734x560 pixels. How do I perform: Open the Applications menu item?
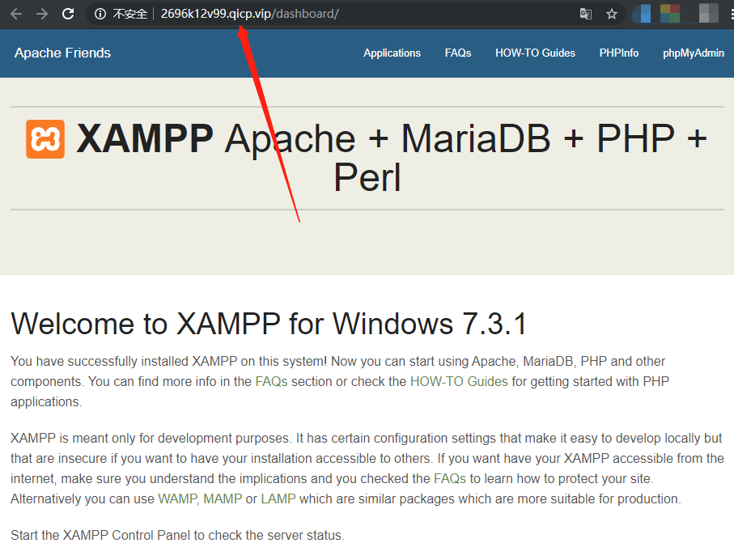392,53
